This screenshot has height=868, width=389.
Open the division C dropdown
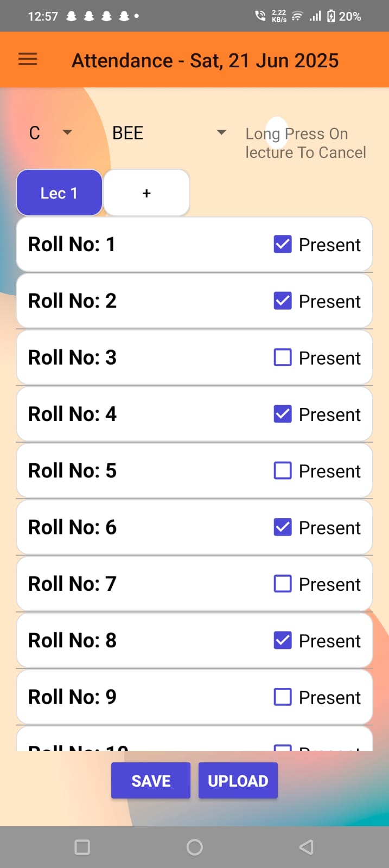50,133
